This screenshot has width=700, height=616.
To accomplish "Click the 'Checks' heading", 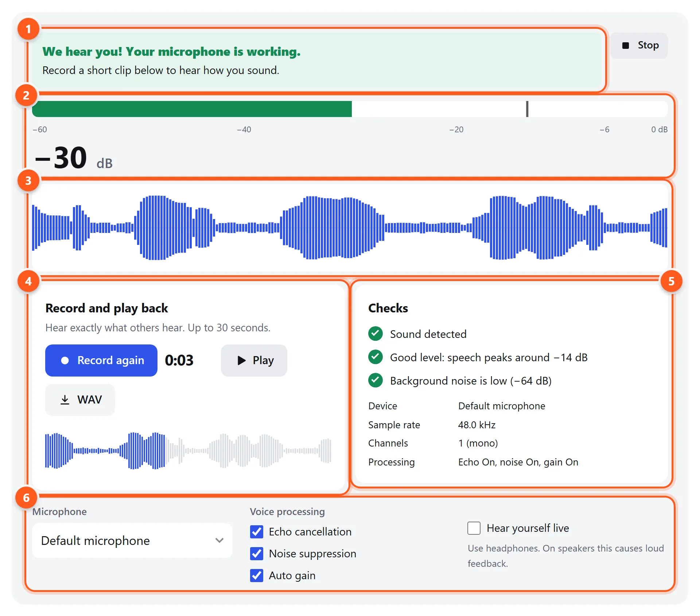I will (388, 308).
